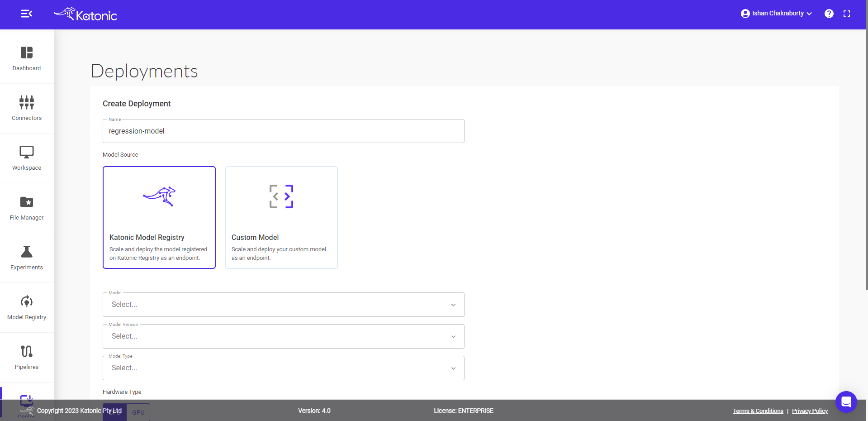The height and width of the screenshot is (421, 868).
Task: Open the File Manager folder icon
Action: coord(27,202)
